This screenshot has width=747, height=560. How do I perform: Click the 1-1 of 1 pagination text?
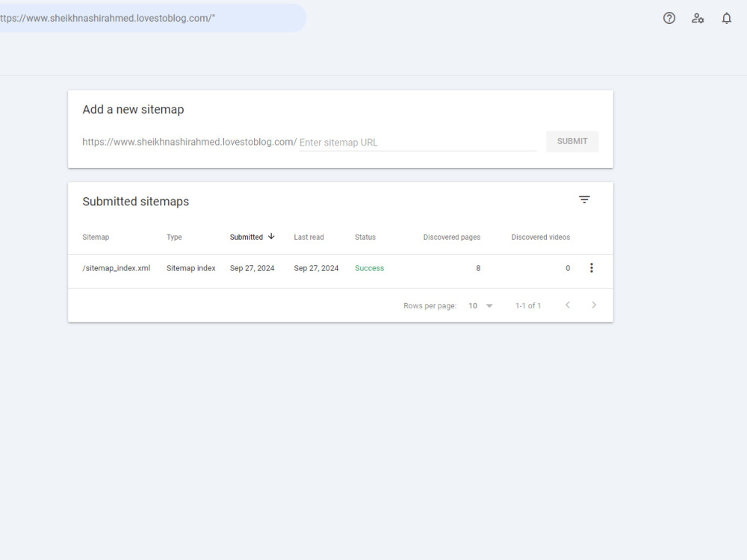(528, 305)
